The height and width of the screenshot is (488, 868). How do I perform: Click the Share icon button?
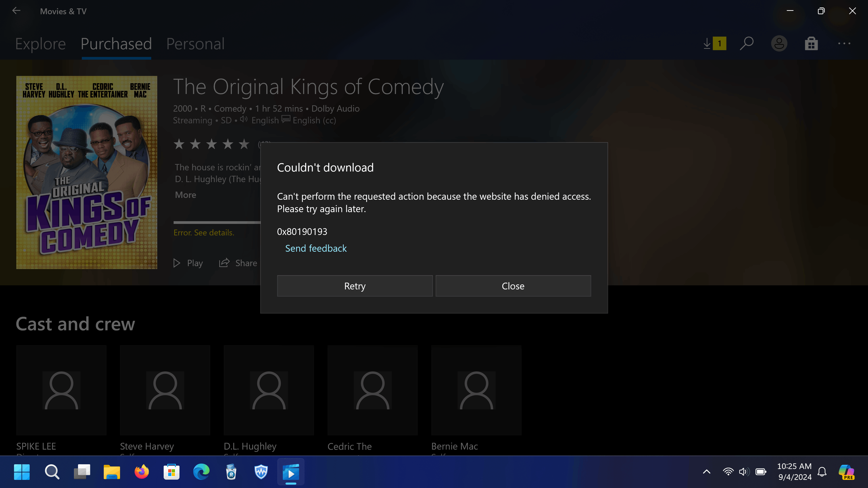pos(238,263)
